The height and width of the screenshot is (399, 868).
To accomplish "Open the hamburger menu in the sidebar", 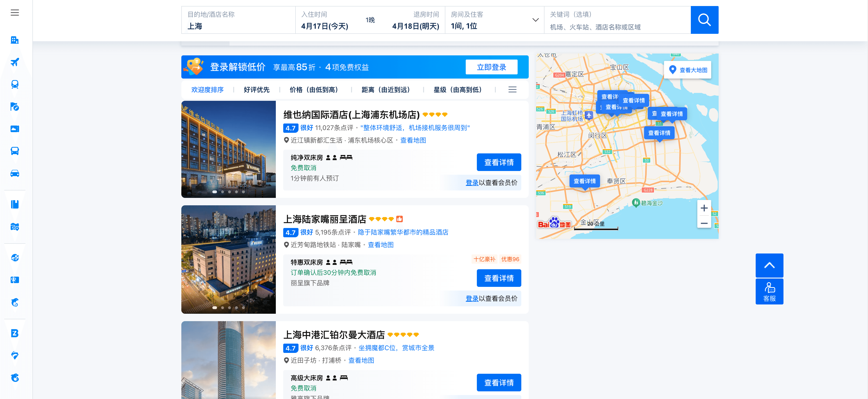I will pyautogui.click(x=15, y=13).
